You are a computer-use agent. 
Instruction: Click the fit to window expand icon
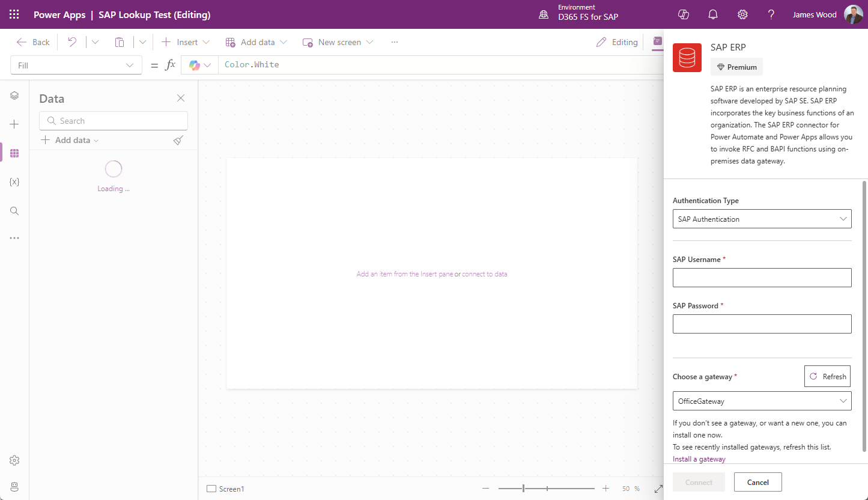[658, 489]
